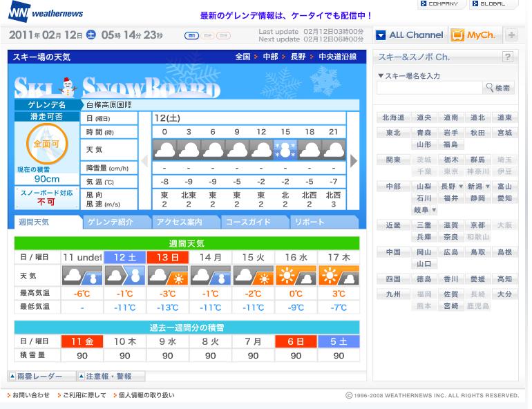Select the 東北 region button
The height and width of the screenshot is (409, 532).
393,133
